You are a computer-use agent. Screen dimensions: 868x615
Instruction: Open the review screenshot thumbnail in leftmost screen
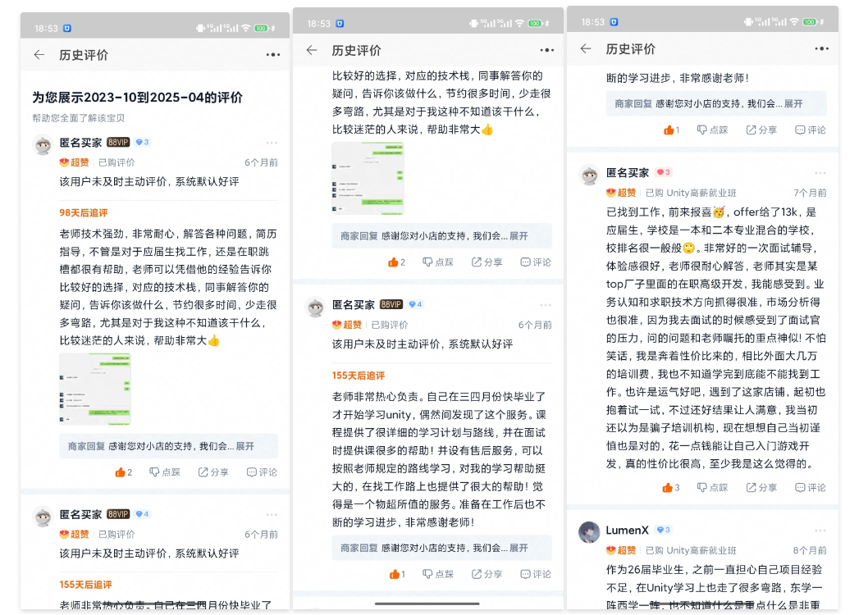click(x=94, y=389)
